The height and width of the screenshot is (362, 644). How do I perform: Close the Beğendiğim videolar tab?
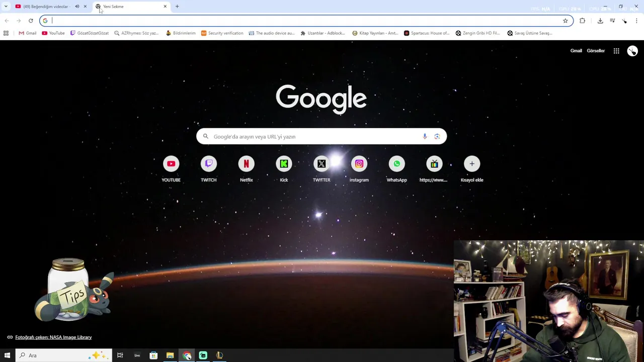[85, 7]
